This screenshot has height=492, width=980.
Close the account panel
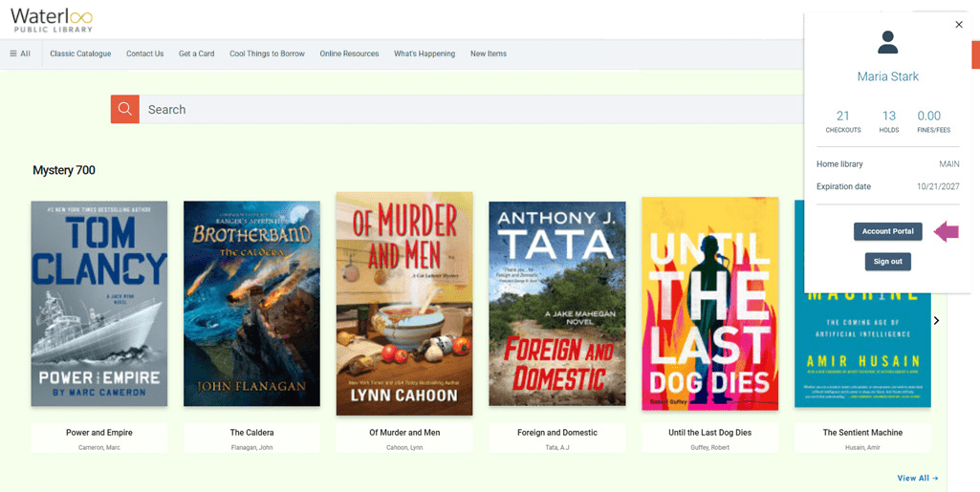(959, 24)
